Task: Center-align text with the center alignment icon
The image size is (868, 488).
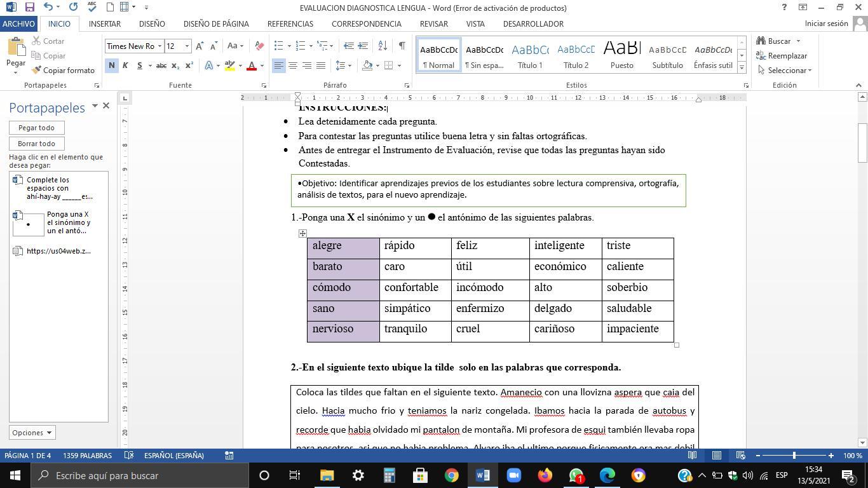Action: 293,65
